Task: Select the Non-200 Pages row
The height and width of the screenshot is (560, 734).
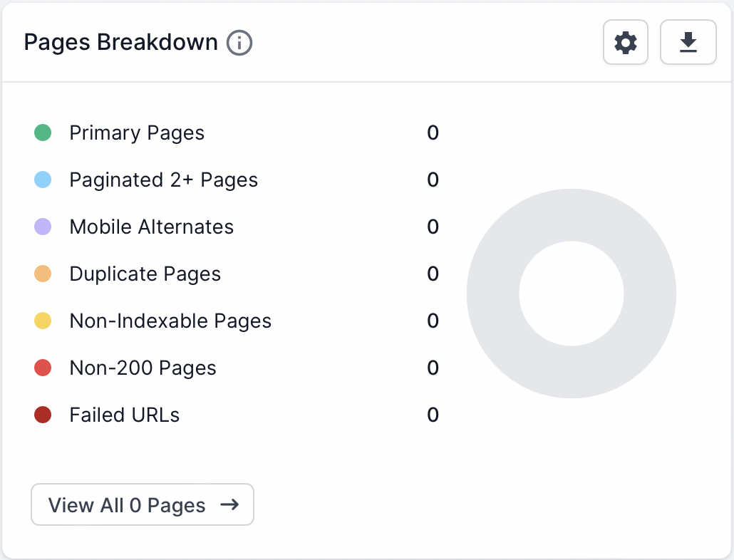Action: [x=143, y=368]
